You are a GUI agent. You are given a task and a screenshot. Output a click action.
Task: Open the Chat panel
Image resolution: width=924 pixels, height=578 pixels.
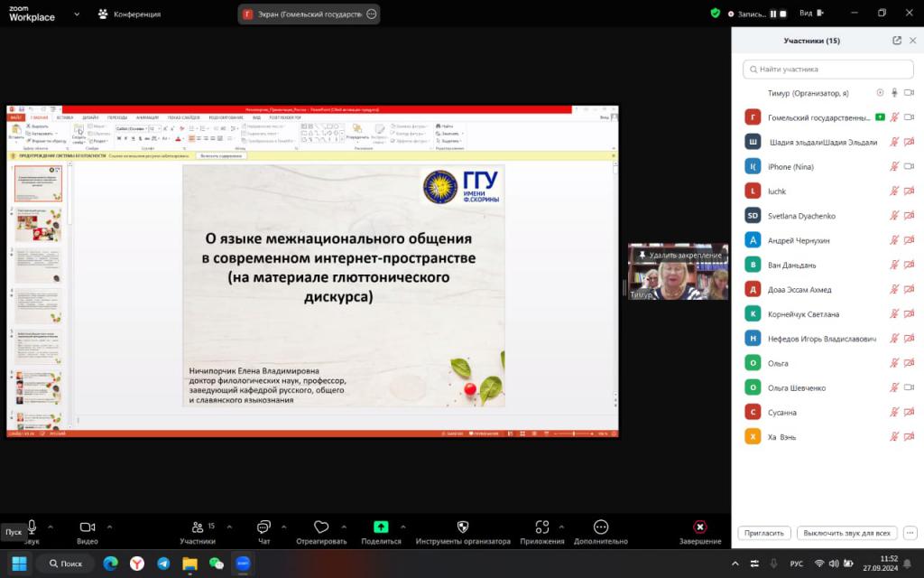click(x=263, y=527)
